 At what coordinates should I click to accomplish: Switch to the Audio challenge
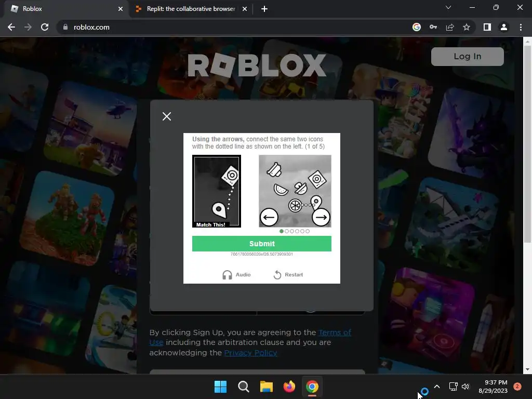point(236,274)
